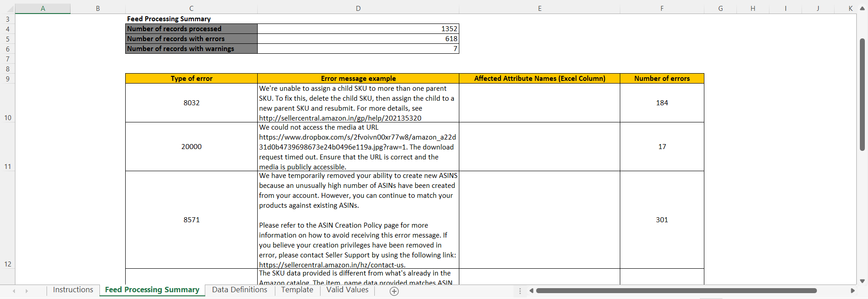Image resolution: width=868 pixels, height=299 pixels.
Task: Click the child SKU error message cell
Action: [x=358, y=103]
